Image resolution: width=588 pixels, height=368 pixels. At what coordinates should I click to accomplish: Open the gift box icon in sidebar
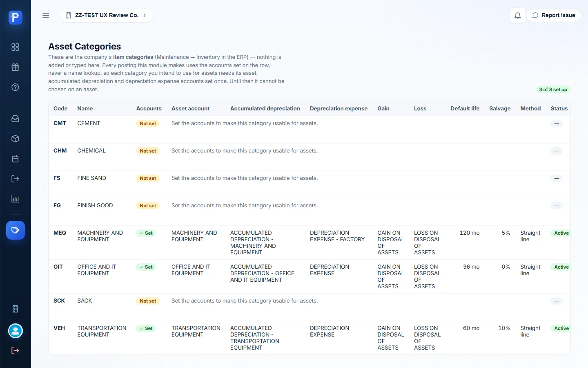pos(15,67)
